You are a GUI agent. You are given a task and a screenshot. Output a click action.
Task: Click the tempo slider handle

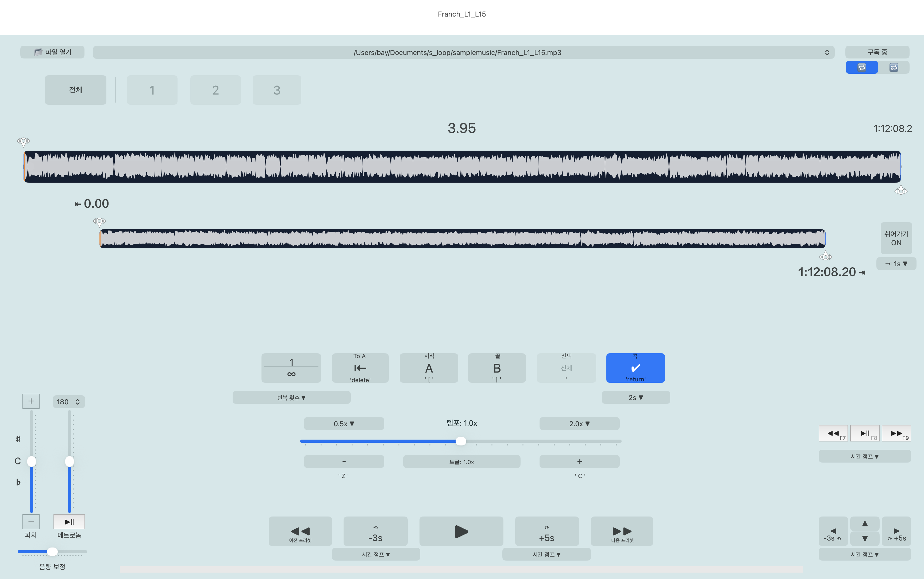pyautogui.click(x=461, y=441)
